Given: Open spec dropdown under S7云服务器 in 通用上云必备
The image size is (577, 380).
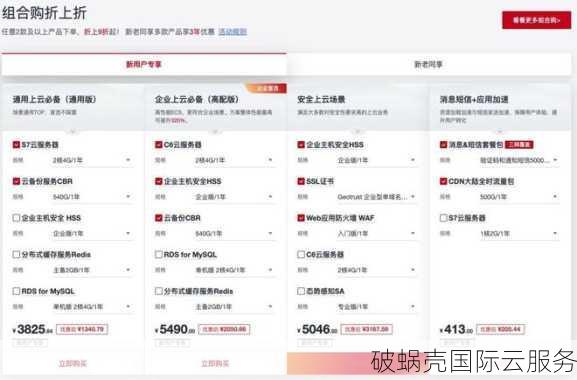Looking at the screenshot, I should [x=91, y=160].
